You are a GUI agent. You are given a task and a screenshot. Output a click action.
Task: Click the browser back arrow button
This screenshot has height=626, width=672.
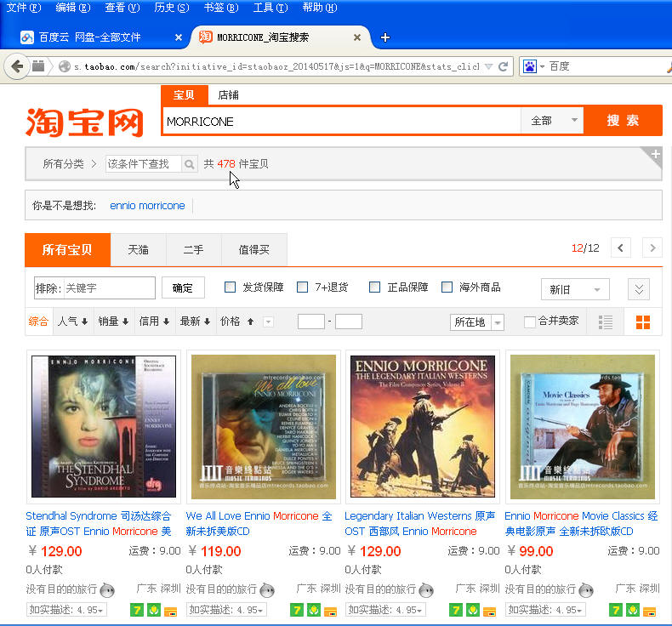click(17, 66)
